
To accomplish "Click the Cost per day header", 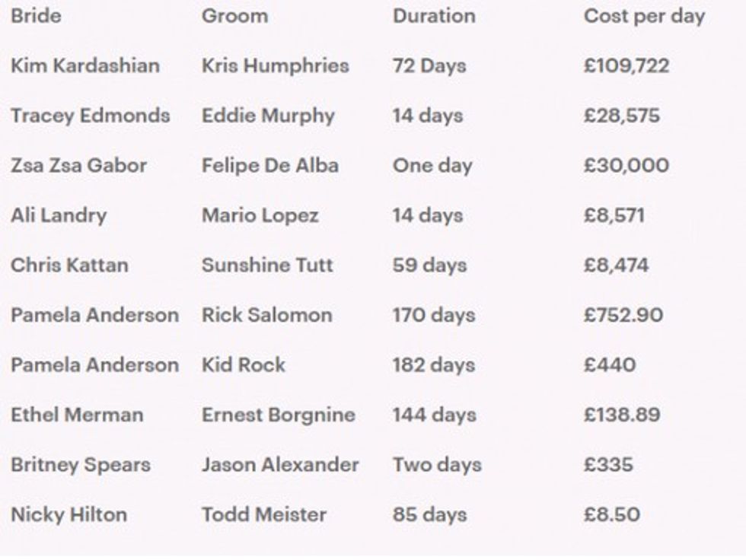I will (x=644, y=16).
